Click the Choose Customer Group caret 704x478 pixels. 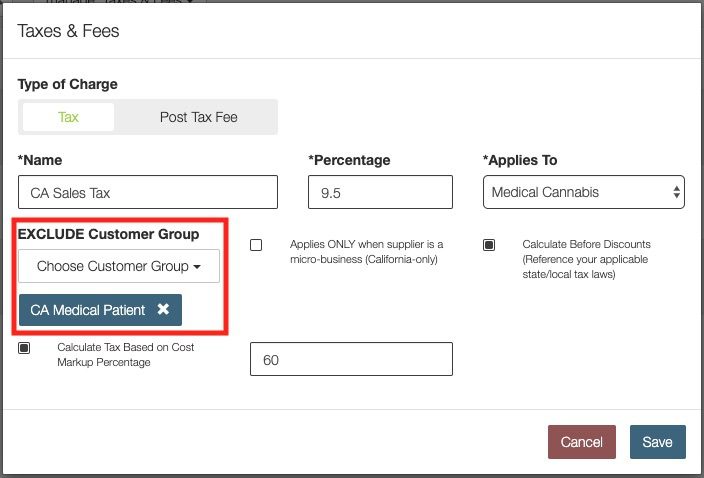coord(198,267)
